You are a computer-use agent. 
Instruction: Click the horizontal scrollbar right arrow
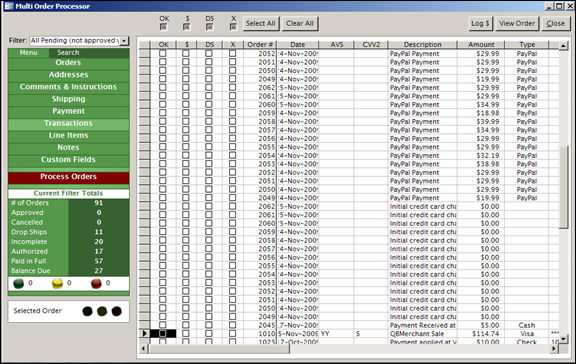(x=554, y=348)
